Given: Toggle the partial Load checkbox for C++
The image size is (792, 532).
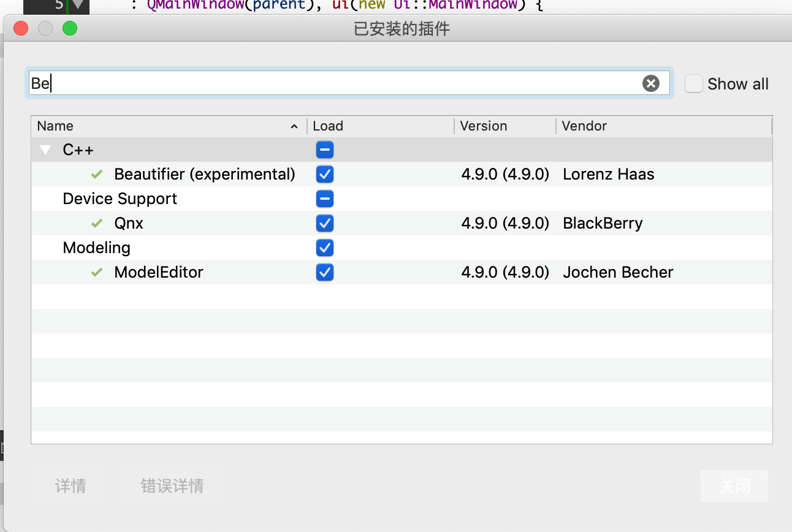Looking at the screenshot, I should 324,150.
